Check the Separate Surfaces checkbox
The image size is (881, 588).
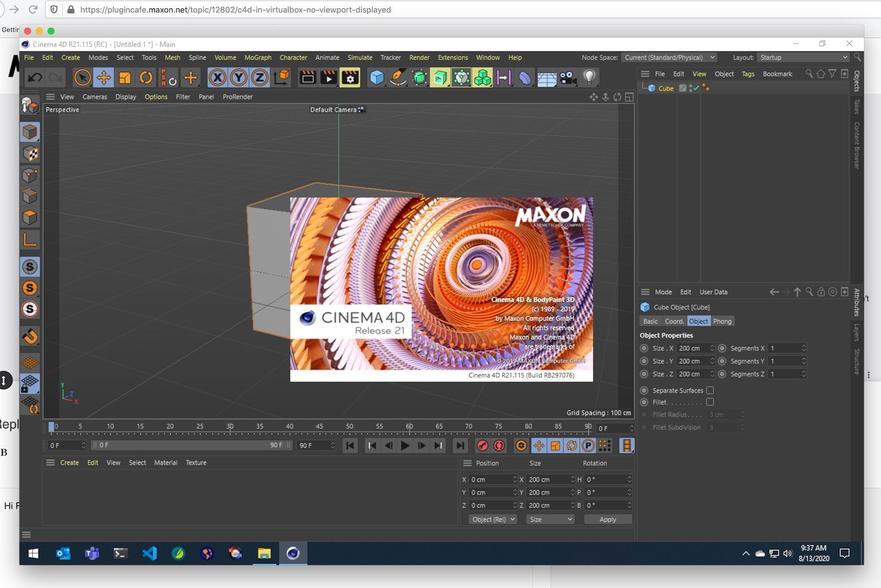pyautogui.click(x=710, y=390)
